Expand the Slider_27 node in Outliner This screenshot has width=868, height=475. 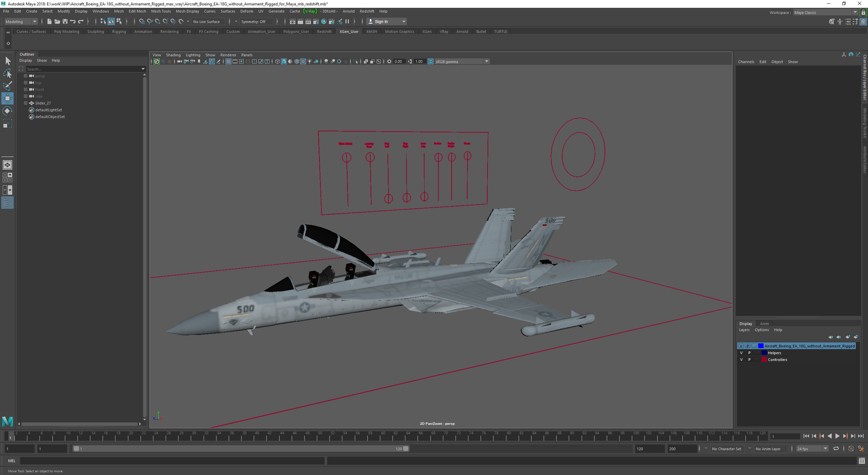[25, 103]
